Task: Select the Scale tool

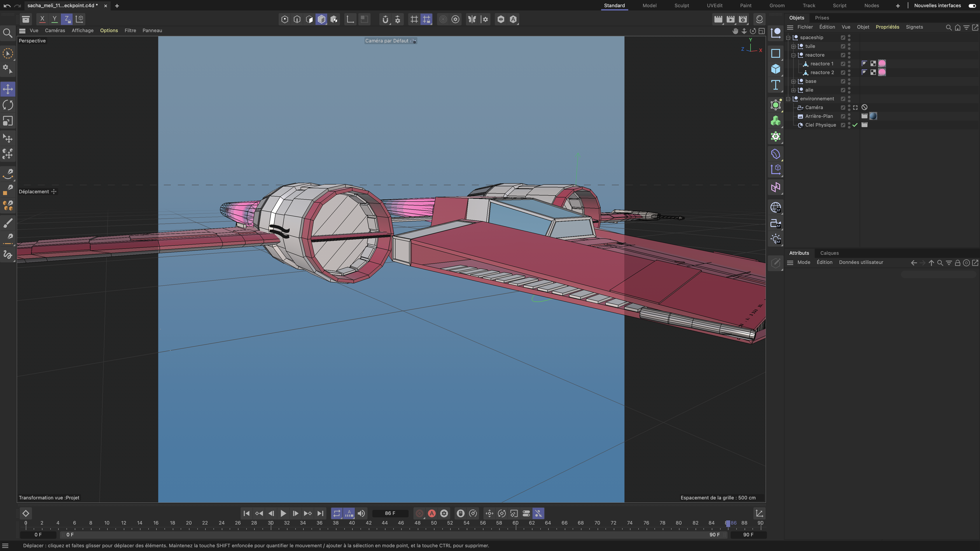Action: (x=8, y=121)
